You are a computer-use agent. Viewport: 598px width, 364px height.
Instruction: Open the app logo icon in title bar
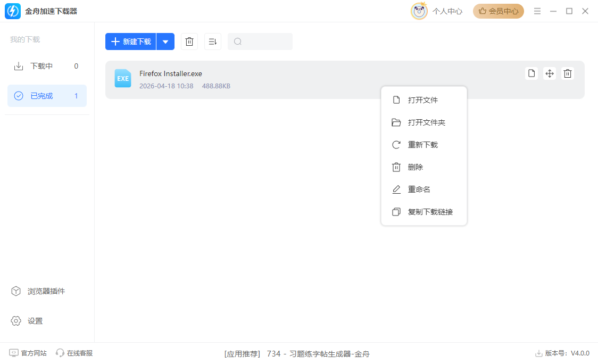12,10
